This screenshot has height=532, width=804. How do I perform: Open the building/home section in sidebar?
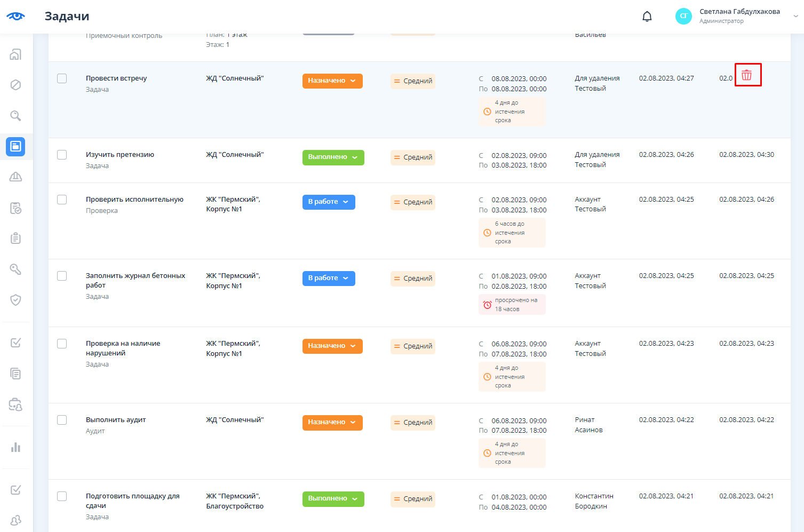point(16,54)
